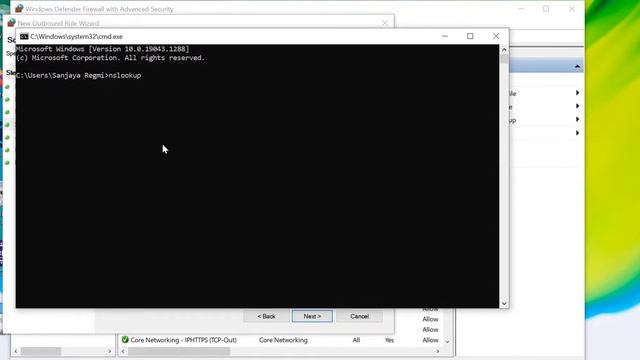Click the nslookup command line in cmd
The image size is (640, 360).
click(x=78, y=76)
